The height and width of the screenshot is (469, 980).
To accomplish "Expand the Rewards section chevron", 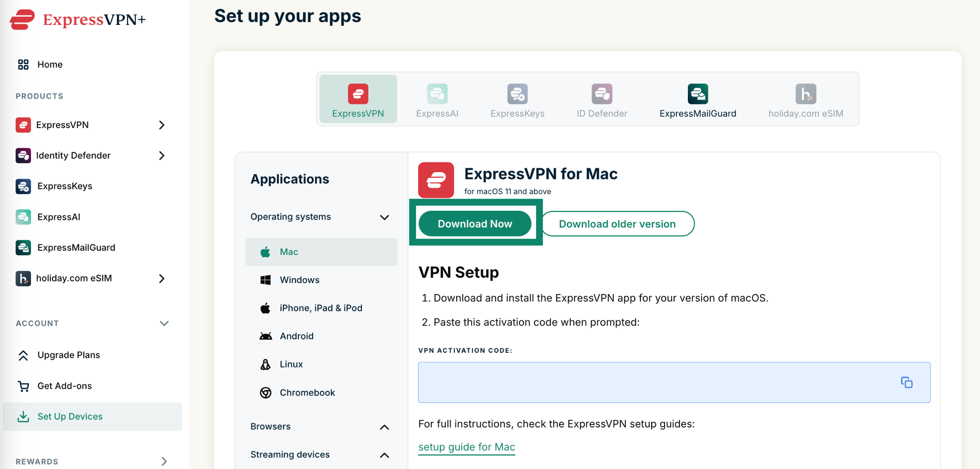I will [164, 461].
